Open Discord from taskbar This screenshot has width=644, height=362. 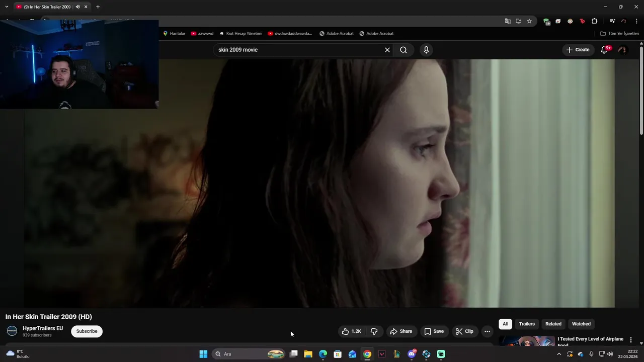pyautogui.click(x=412, y=354)
